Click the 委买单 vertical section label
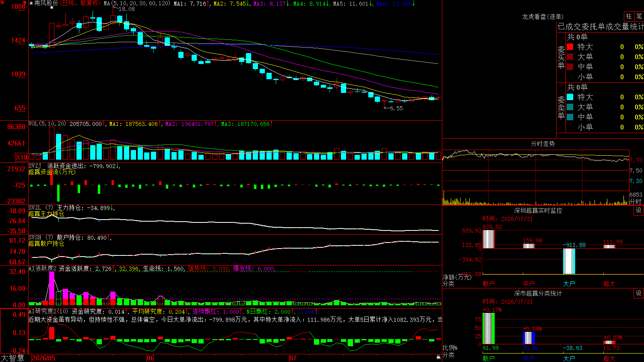Image resolution: width=644 pixels, height=362 pixels. coord(561,58)
